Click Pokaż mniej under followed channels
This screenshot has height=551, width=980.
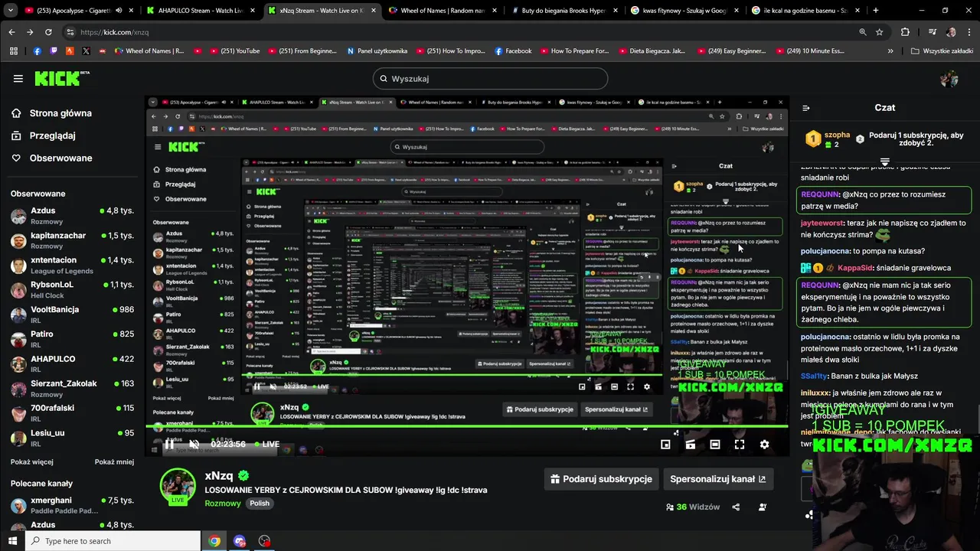click(114, 462)
